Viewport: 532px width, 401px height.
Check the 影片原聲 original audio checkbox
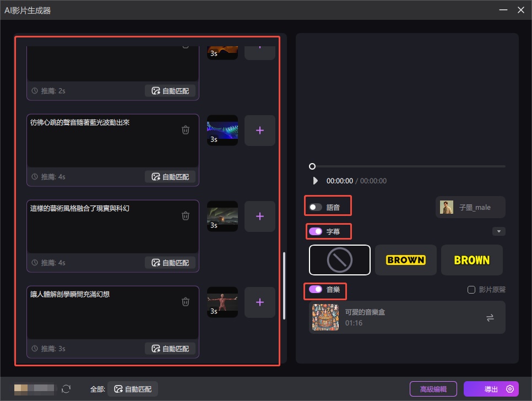point(471,289)
